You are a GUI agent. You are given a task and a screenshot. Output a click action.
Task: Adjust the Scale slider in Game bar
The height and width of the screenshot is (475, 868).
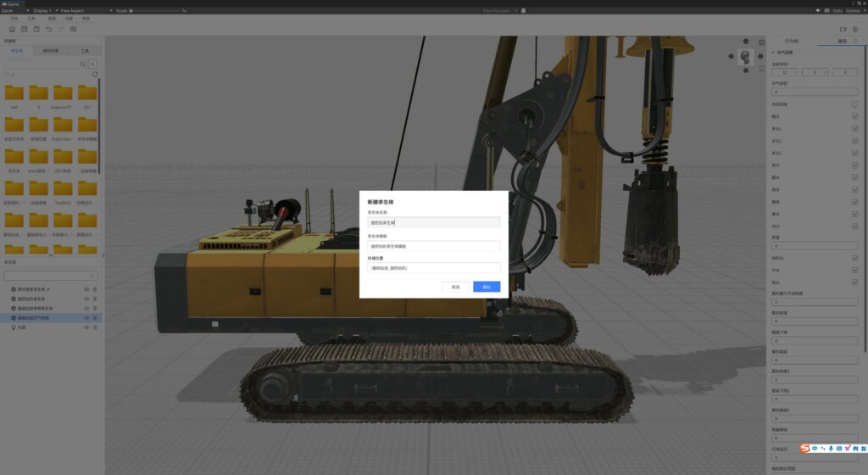[157, 10]
